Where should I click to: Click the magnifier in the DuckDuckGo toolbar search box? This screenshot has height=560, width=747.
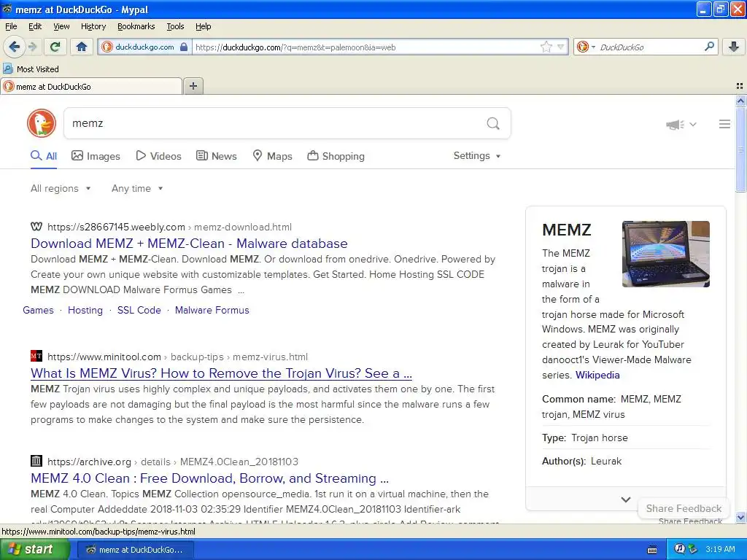(709, 47)
